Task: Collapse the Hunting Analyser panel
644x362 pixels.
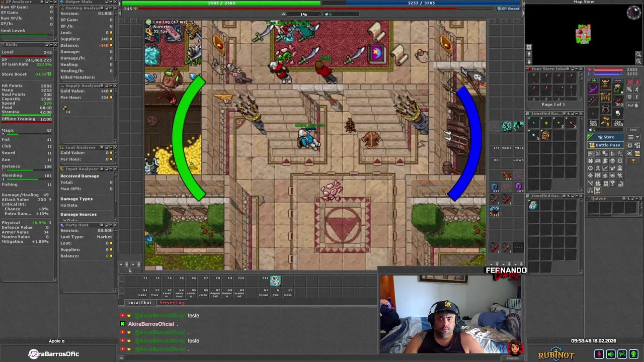Action: pos(111,8)
